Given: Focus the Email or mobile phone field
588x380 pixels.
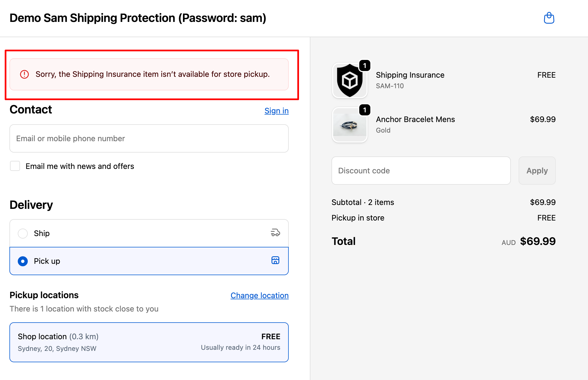Looking at the screenshot, I should click(x=149, y=138).
